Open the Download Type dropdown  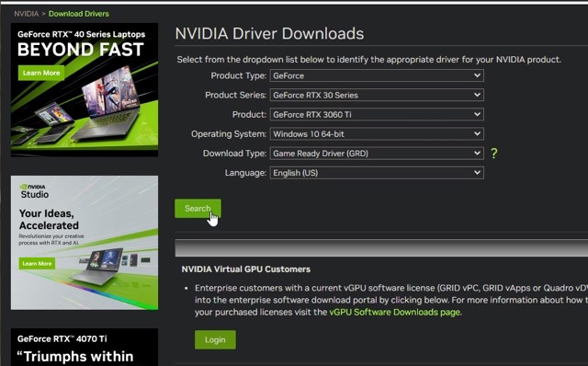(x=377, y=154)
